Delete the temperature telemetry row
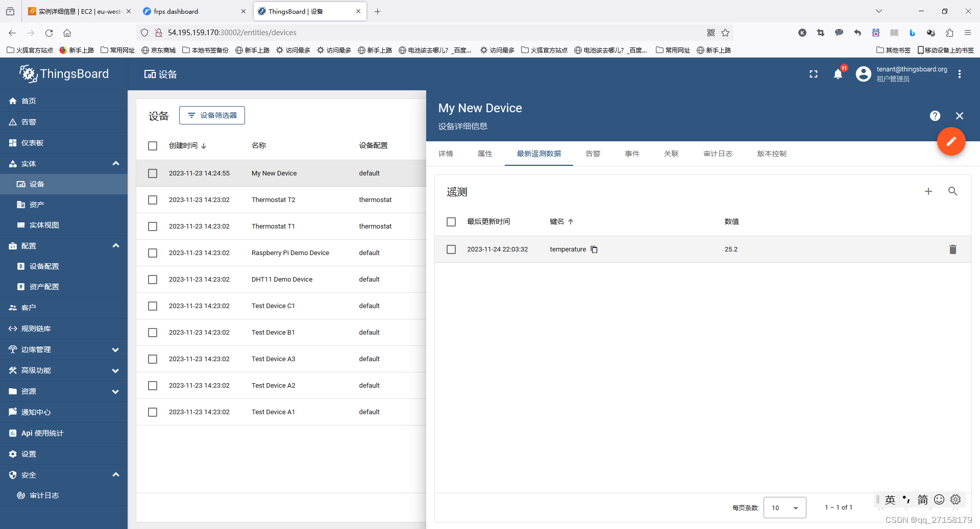This screenshot has width=980, height=529. tap(952, 249)
